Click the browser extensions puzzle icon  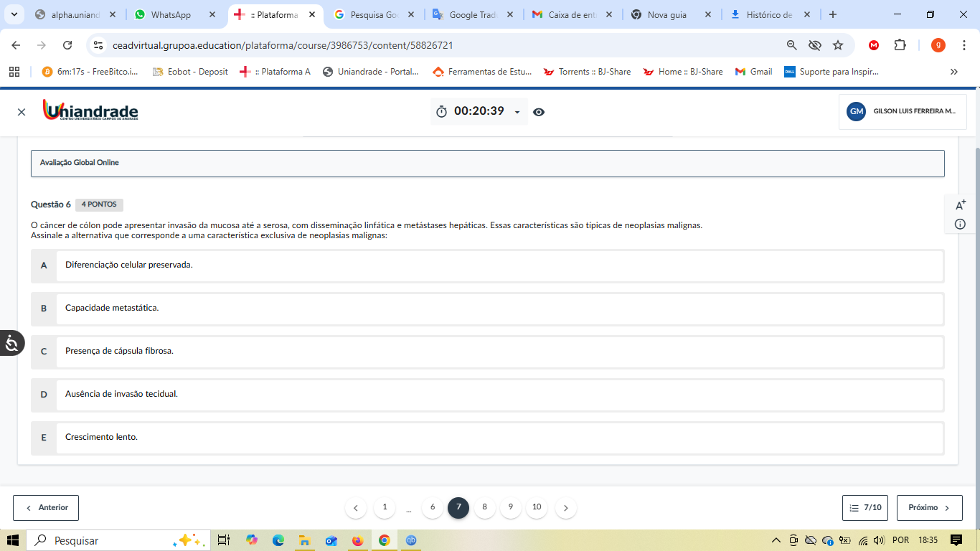(x=900, y=45)
